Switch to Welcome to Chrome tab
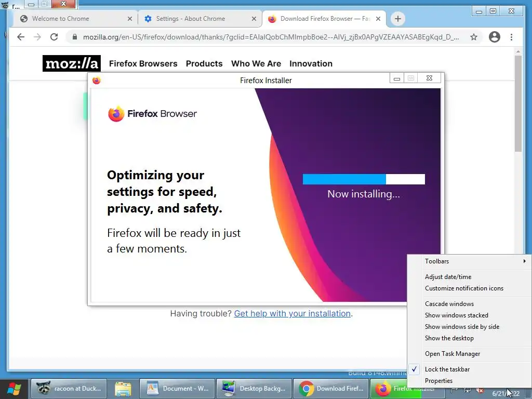Screen dimensions: 532x399 75,19
